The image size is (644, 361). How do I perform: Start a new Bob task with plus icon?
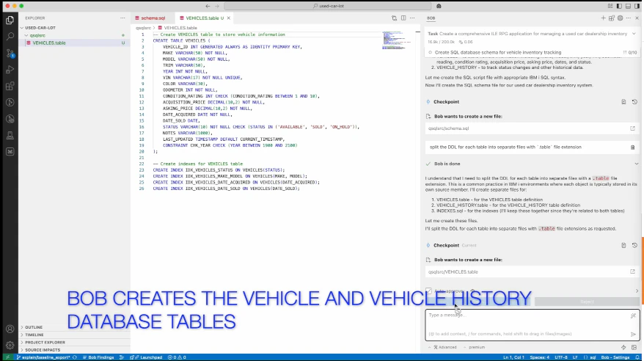[x=602, y=18]
